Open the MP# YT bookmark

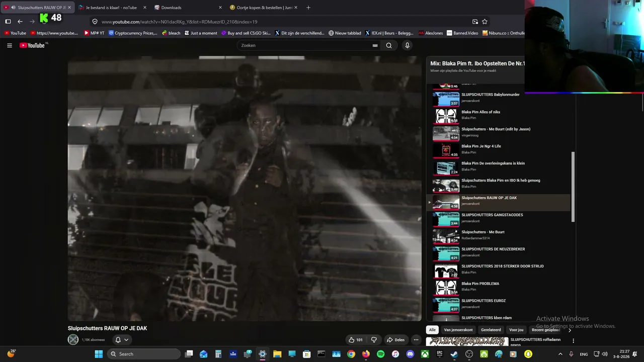tap(94, 33)
